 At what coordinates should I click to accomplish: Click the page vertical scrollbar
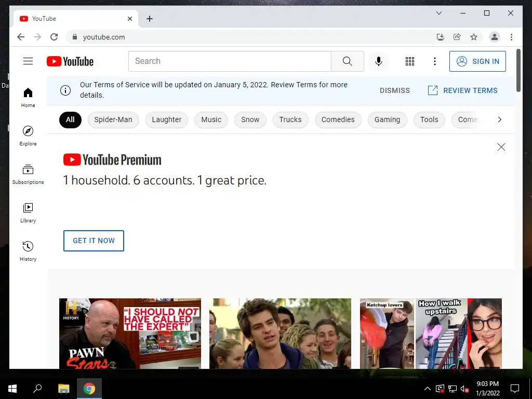pos(518,71)
